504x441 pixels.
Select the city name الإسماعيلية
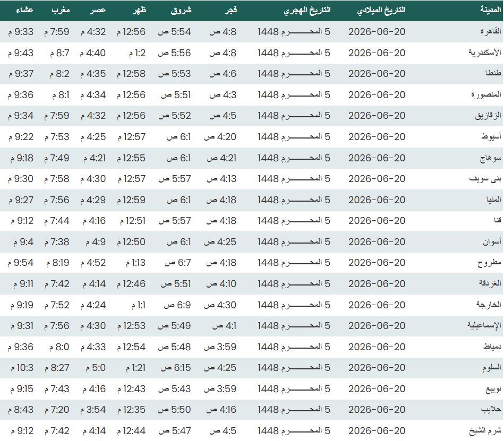click(x=484, y=326)
